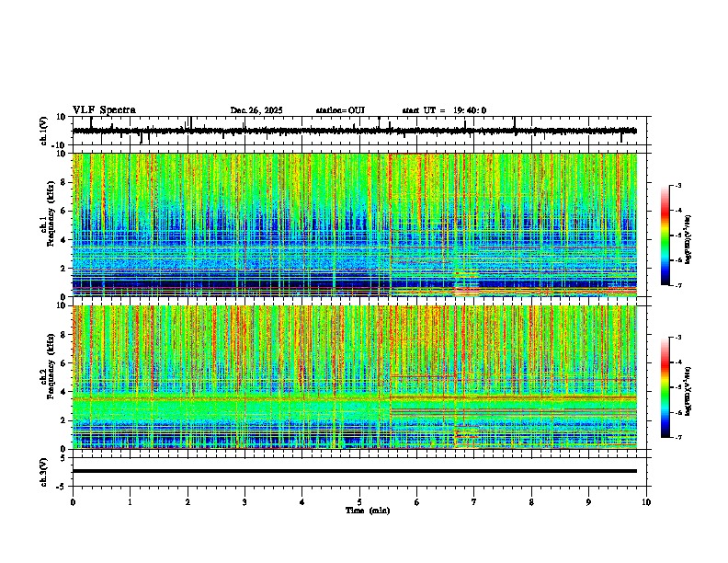Click the "6" tick on ch.2 frequency axis
Image resolution: width=728 pixels, height=563 pixels.
coord(64,362)
